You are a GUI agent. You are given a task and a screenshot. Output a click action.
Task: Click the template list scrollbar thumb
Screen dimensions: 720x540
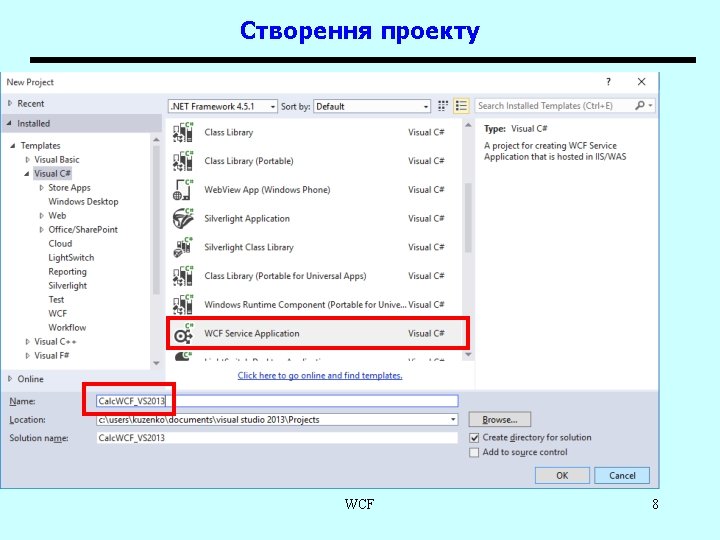point(468,218)
